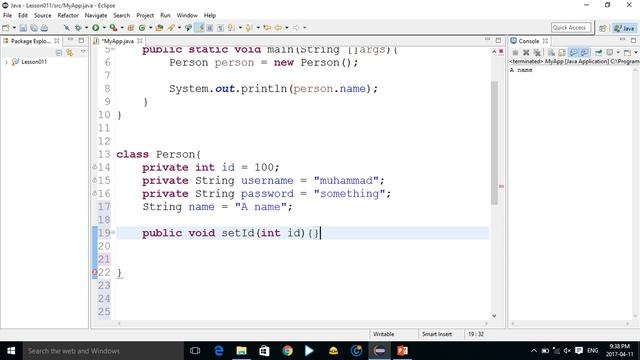Toggle Show Console on standard output change

coord(573,53)
